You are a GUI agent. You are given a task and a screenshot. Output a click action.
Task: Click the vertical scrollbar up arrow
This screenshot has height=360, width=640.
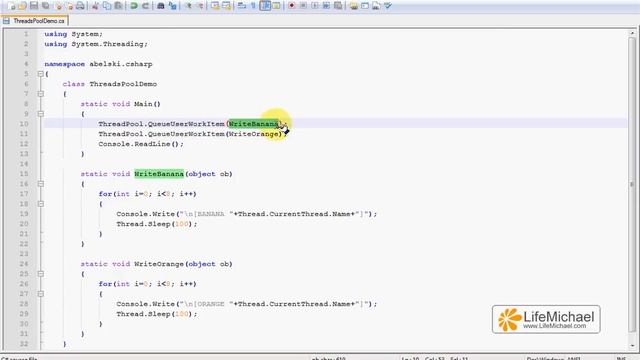(632, 33)
